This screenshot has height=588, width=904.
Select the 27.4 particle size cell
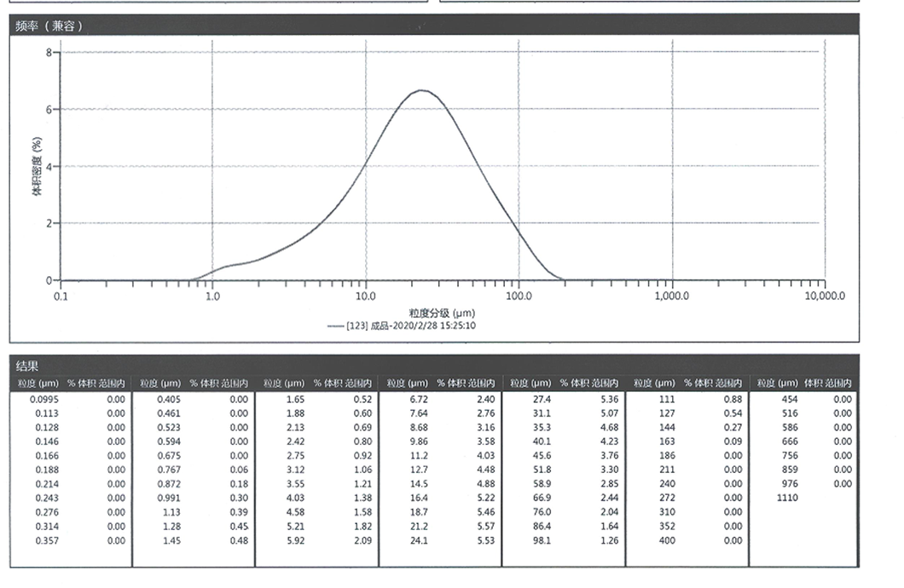(x=542, y=399)
